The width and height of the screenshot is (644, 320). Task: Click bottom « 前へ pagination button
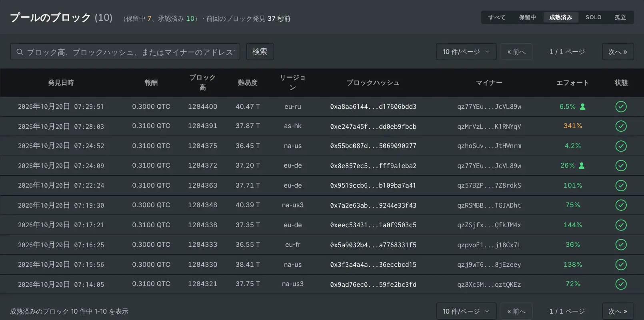516,311
